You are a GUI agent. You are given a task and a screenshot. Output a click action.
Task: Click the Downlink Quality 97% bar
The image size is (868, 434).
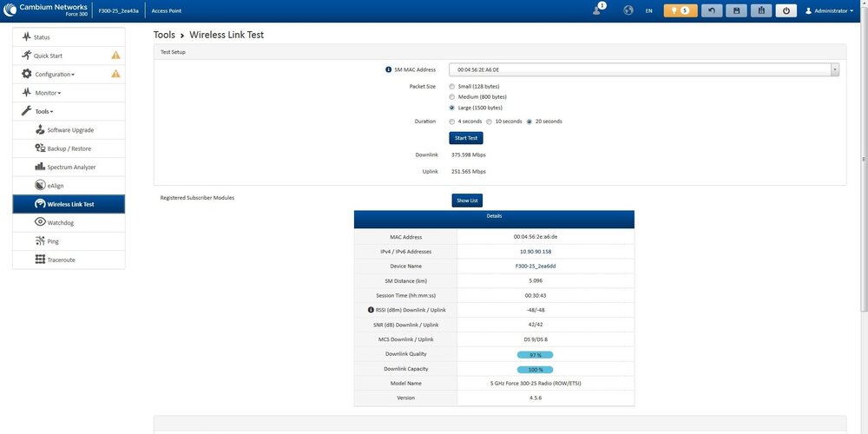pos(535,354)
